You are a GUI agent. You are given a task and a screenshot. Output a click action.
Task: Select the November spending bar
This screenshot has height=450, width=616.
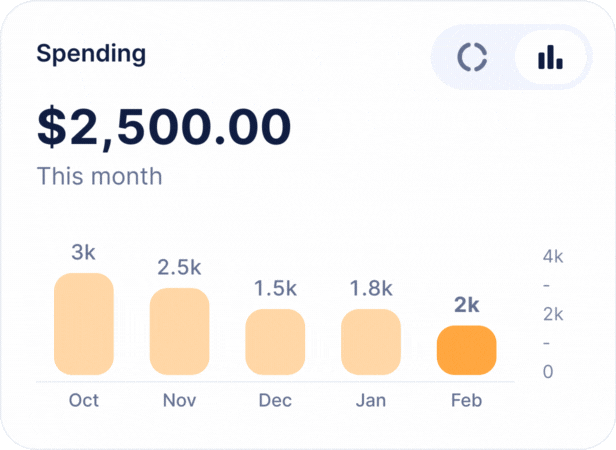[180, 331]
